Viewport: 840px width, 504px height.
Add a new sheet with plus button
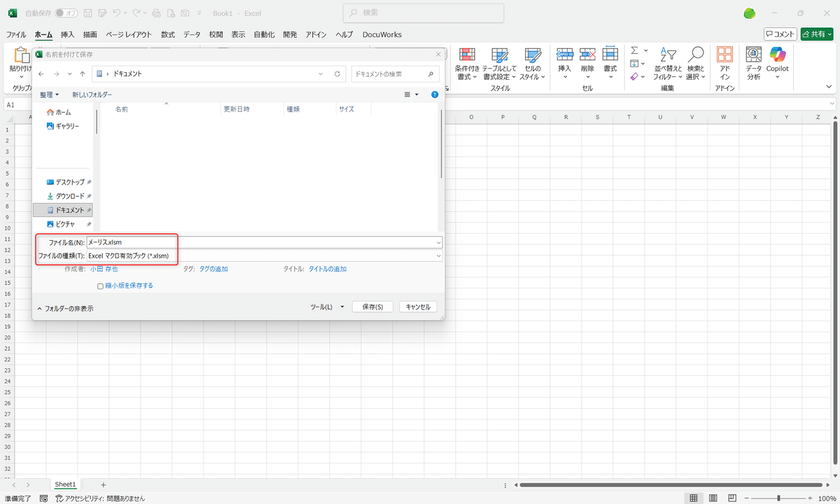[x=104, y=484]
